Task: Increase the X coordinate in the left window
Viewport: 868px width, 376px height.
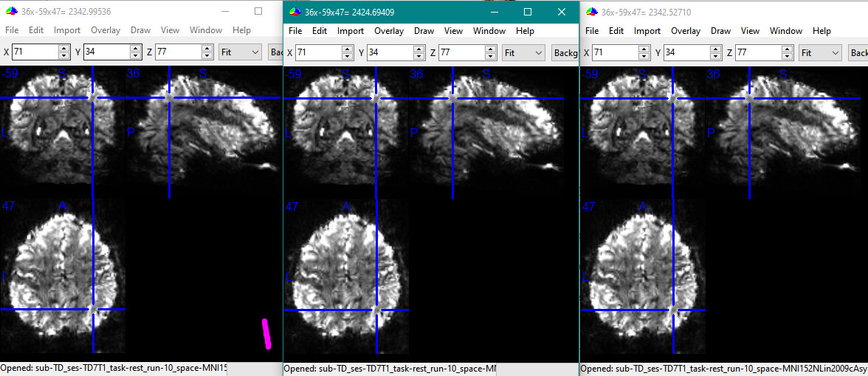Action: [x=64, y=49]
